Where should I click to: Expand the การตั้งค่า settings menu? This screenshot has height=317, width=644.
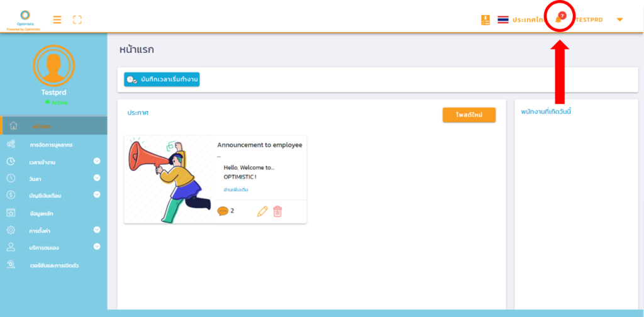coord(97,230)
